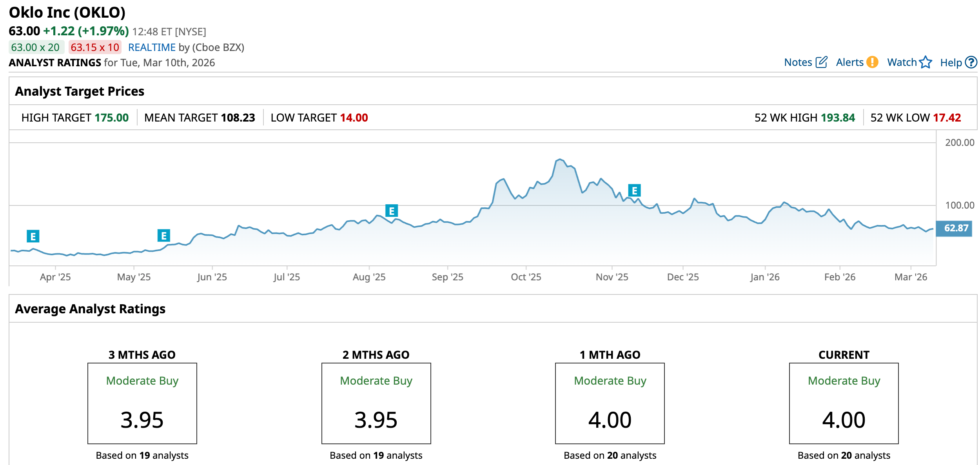Image resolution: width=980 pixels, height=465 pixels.
Task: Click the Watch link text
Action: click(902, 62)
